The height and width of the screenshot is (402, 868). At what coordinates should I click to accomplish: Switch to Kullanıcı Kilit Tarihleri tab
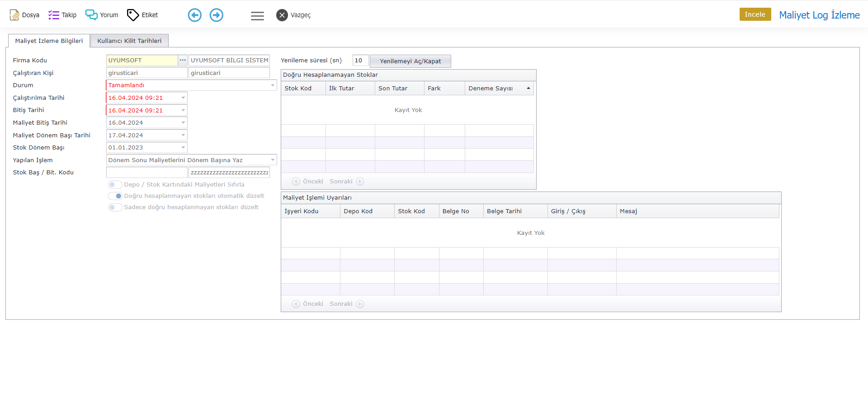(129, 41)
